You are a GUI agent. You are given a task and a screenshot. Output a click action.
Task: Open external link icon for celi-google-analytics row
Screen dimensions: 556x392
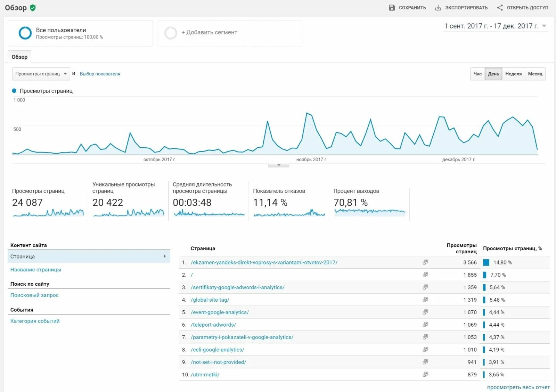click(x=425, y=350)
